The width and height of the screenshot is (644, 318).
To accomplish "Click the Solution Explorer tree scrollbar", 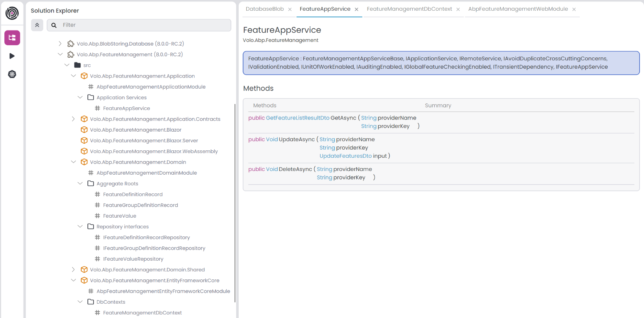I will tap(235, 202).
